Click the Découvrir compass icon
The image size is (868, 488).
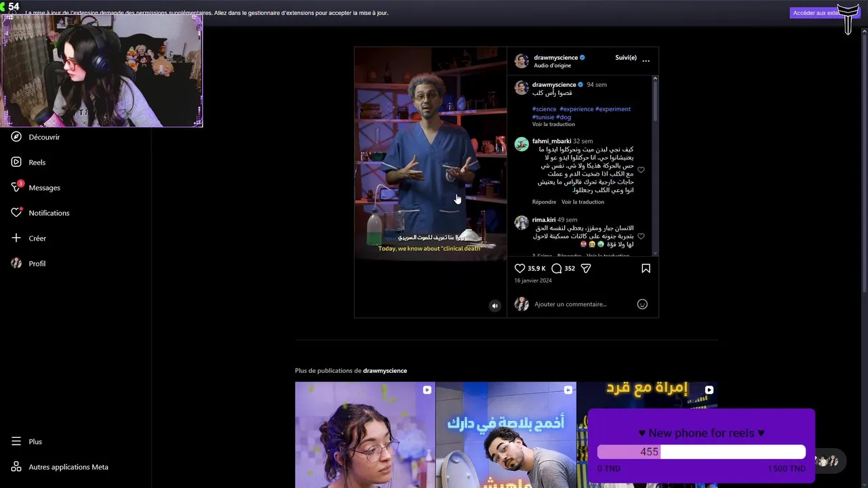[16, 137]
